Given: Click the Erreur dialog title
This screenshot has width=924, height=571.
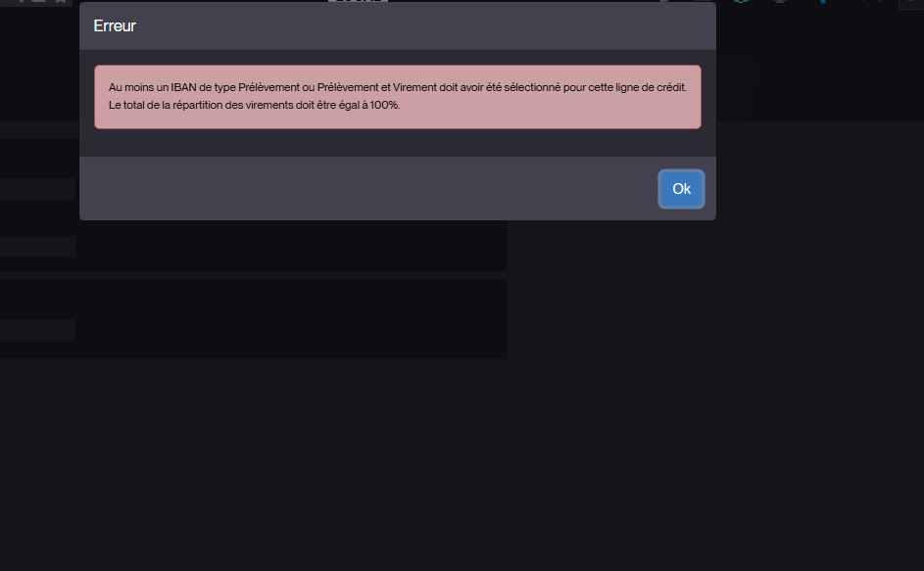Looking at the screenshot, I should [115, 25].
